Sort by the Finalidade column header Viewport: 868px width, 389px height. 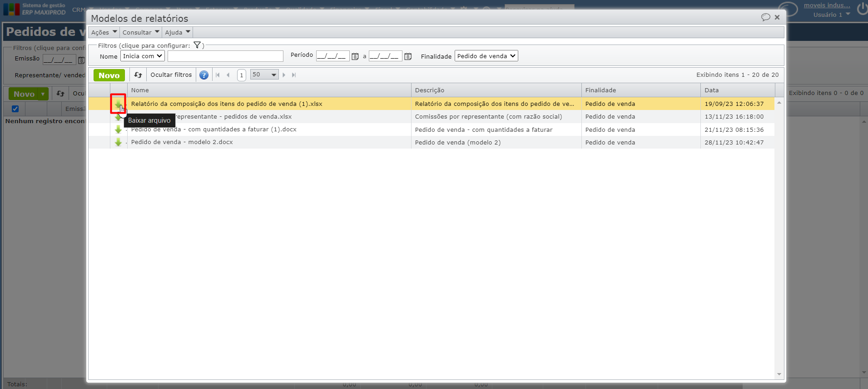coord(641,90)
